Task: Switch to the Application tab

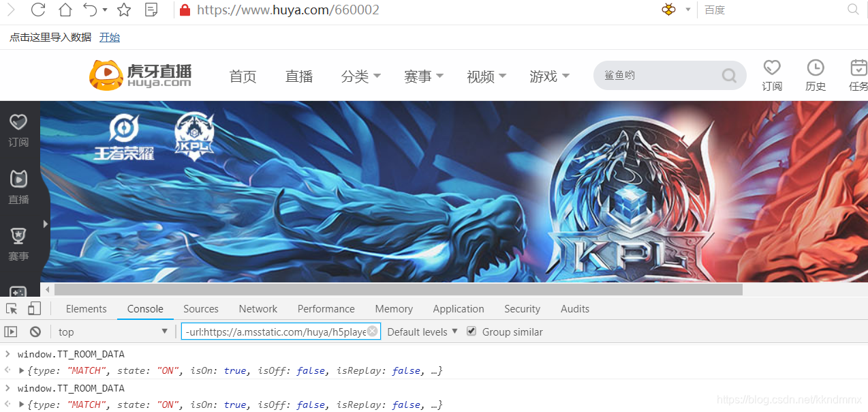Action: (x=459, y=309)
